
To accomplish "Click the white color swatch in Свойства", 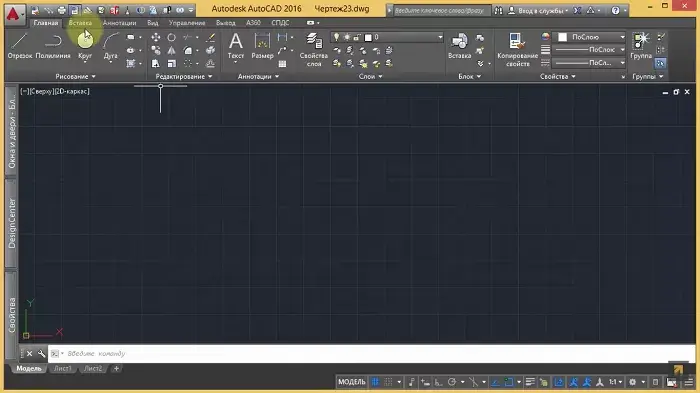I will point(562,37).
